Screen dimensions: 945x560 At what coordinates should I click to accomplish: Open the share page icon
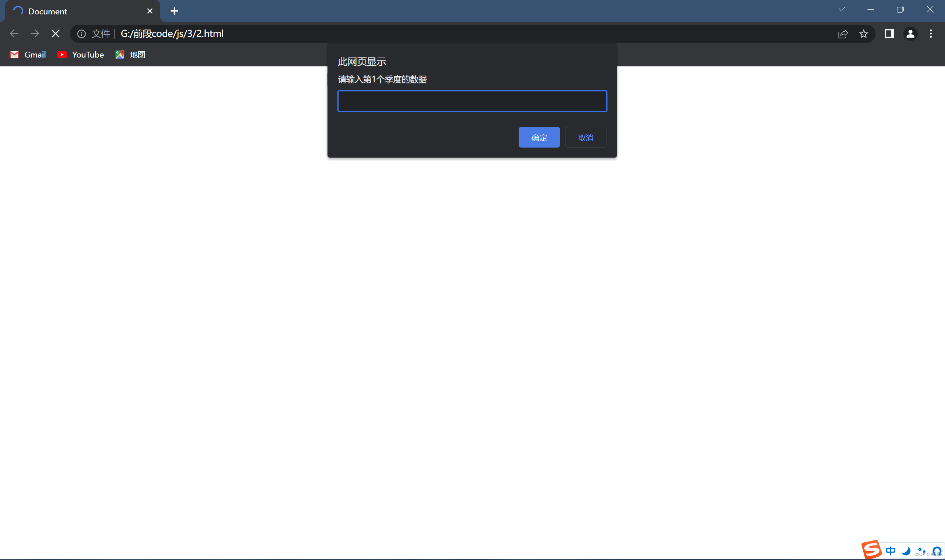coord(843,34)
